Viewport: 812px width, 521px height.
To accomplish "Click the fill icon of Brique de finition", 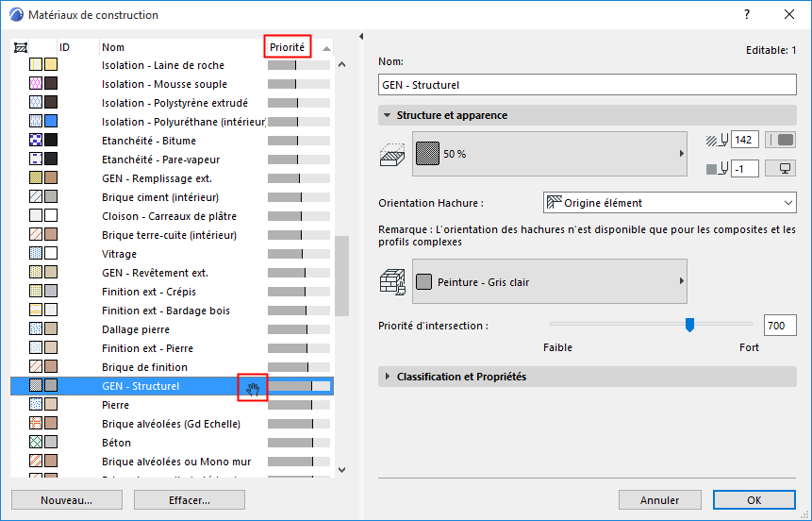I will [x=36, y=366].
